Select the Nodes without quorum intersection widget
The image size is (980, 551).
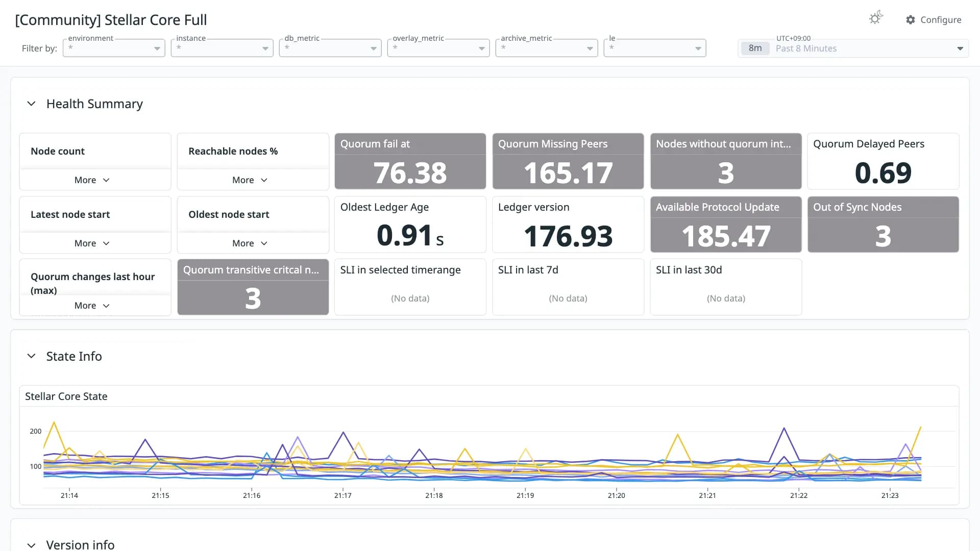coord(726,161)
